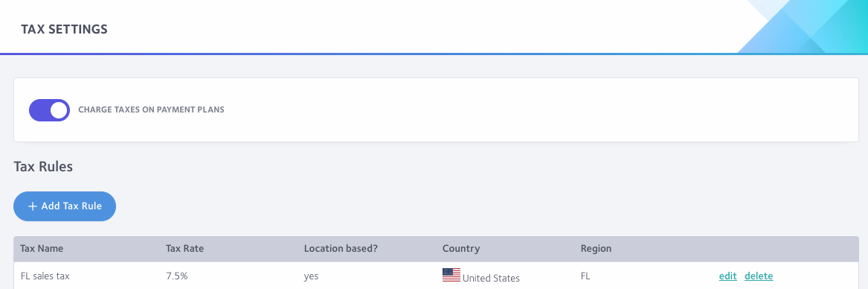Click the Add Tax Rule button

coord(65,206)
